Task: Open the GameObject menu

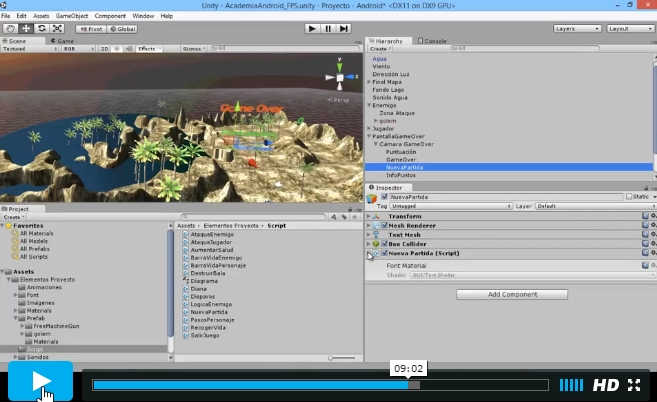Action: pos(72,16)
